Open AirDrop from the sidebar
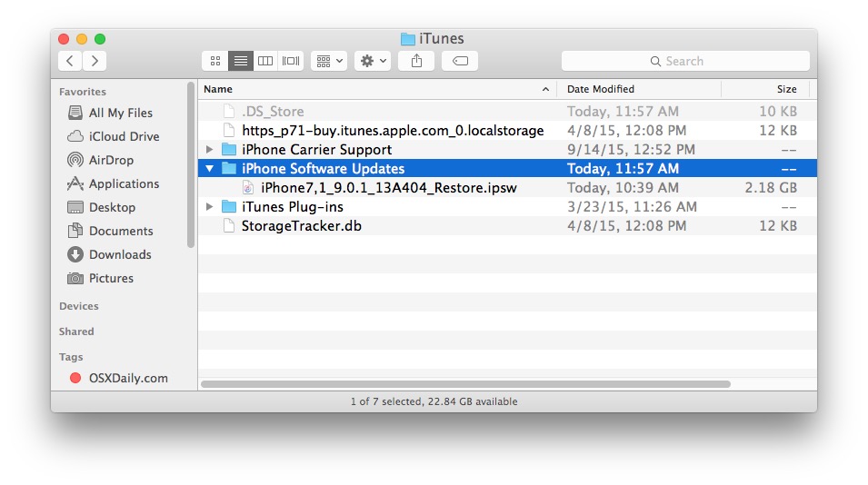The width and height of the screenshot is (868, 485). pyautogui.click(x=110, y=160)
